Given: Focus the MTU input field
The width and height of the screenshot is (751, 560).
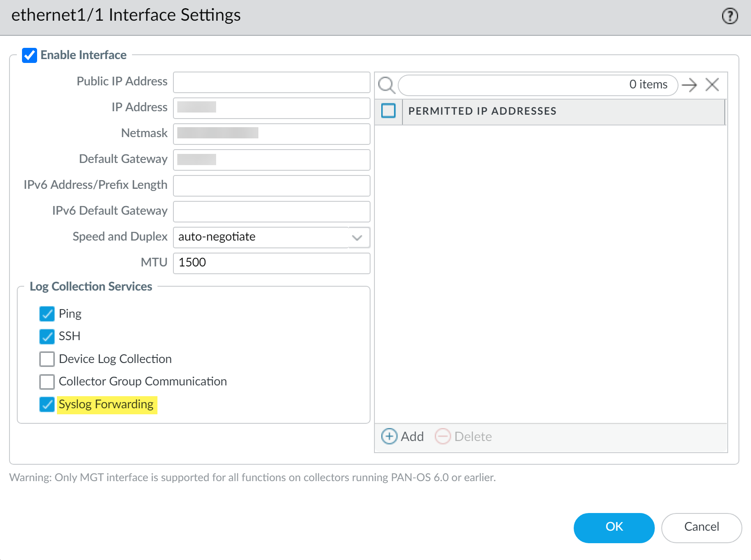Looking at the screenshot, I should tap(271, 263).
